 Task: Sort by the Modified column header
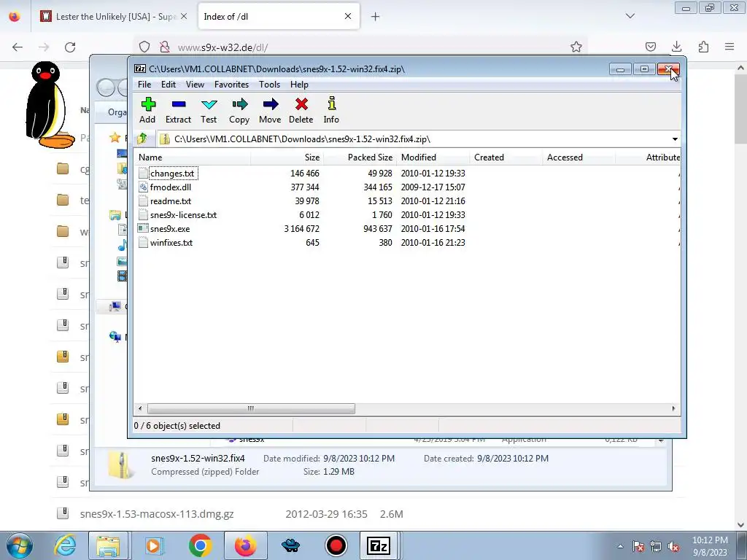tap(433, 157)
